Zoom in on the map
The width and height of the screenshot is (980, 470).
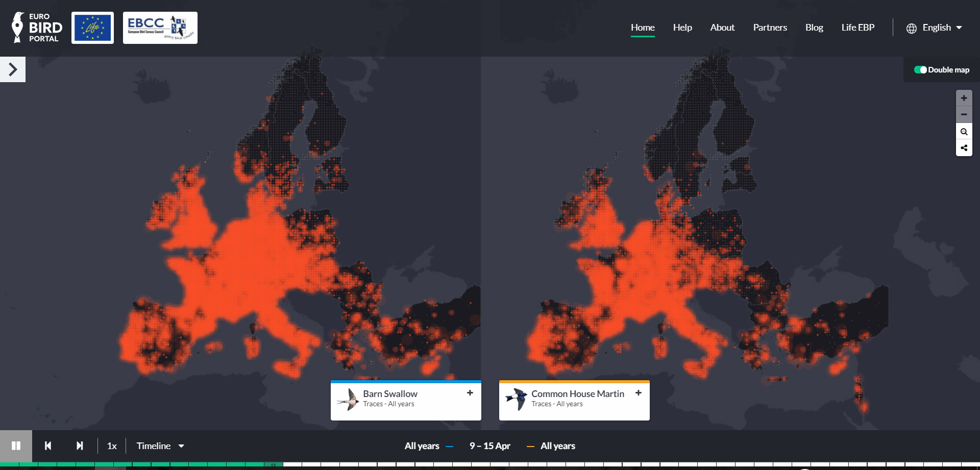pos(964,97)
